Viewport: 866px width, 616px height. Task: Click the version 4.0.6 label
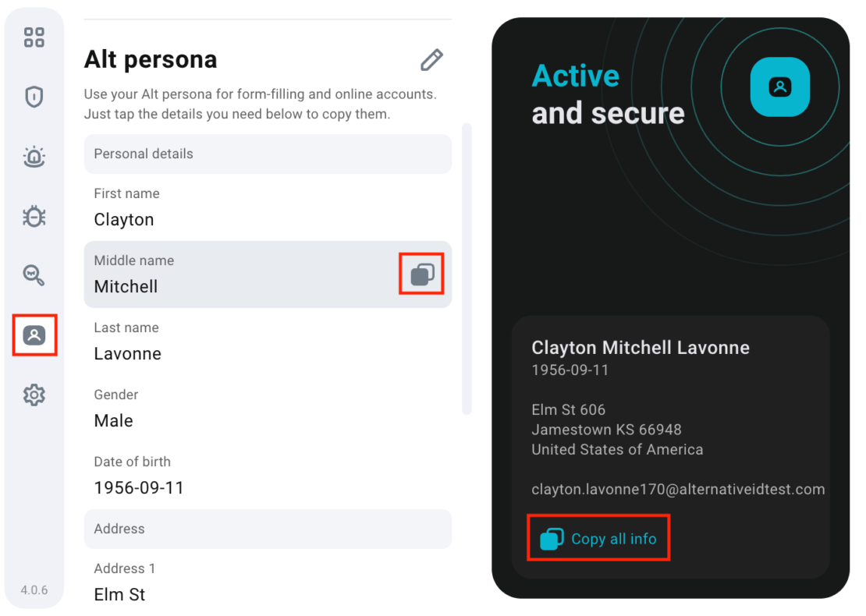(x=34, y=591)
